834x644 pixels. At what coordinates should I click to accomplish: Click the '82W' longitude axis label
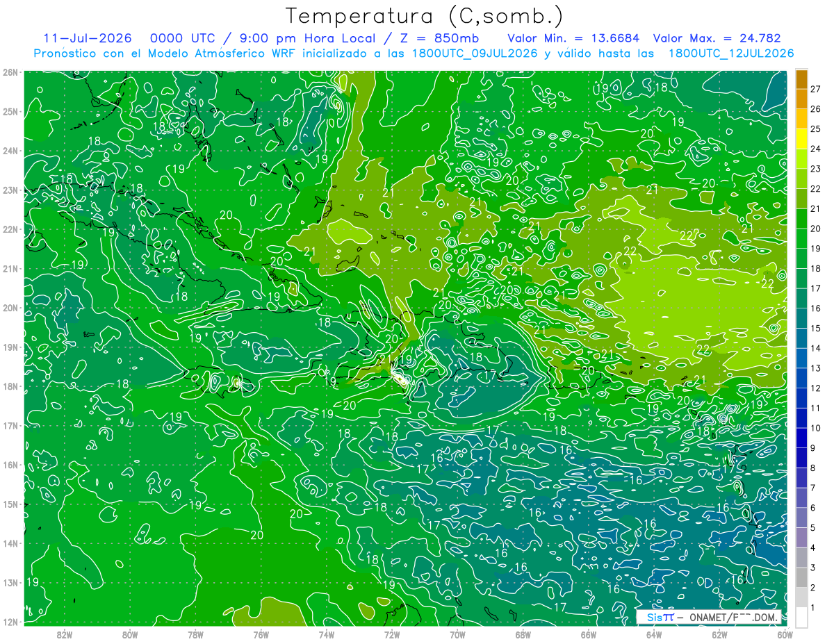coord(65,634)
